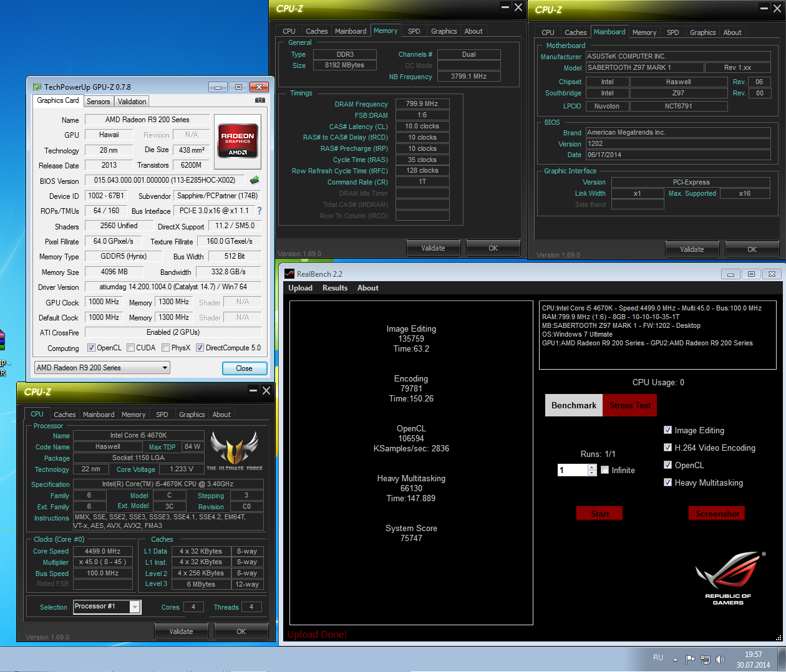The width and height of the screenshot is (786, 672).
Task: Click the RealBench runs number field
Action: (x=573, y=470)
